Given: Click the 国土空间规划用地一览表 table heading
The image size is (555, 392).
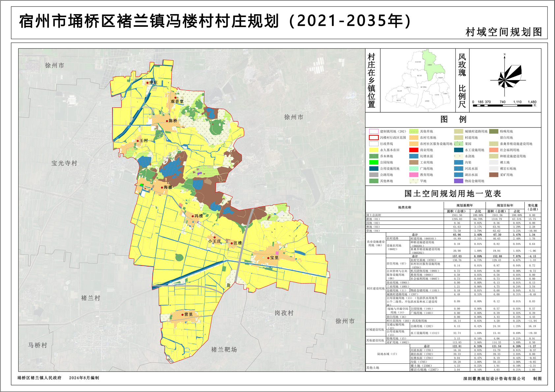Looking at the screenshot, I should tap(453, 194).
